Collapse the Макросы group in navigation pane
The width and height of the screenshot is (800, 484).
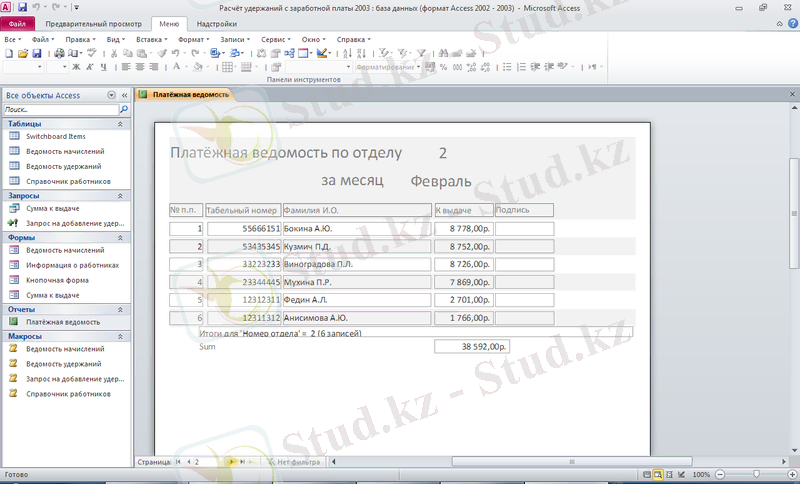click(120, 336)
